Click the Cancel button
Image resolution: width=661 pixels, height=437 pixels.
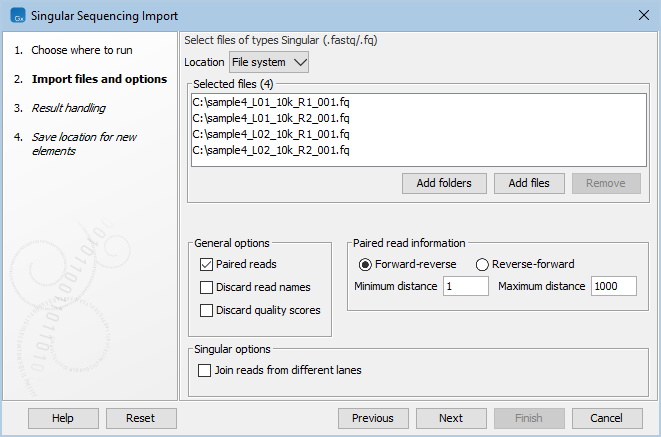pos(606,418)
